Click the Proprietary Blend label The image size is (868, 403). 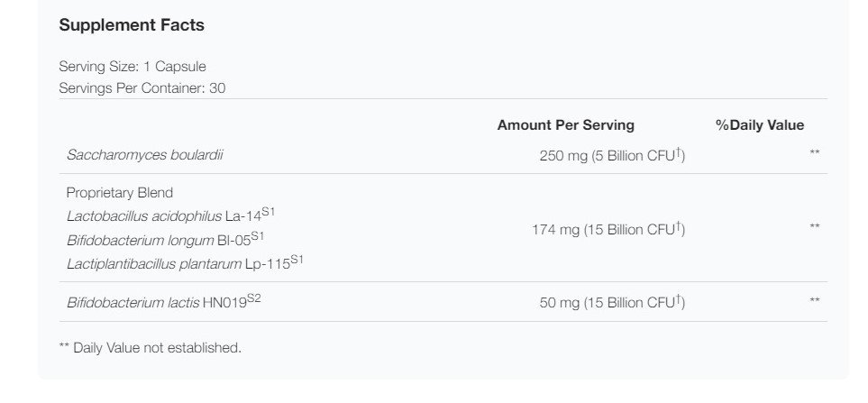tap(120, 193)
